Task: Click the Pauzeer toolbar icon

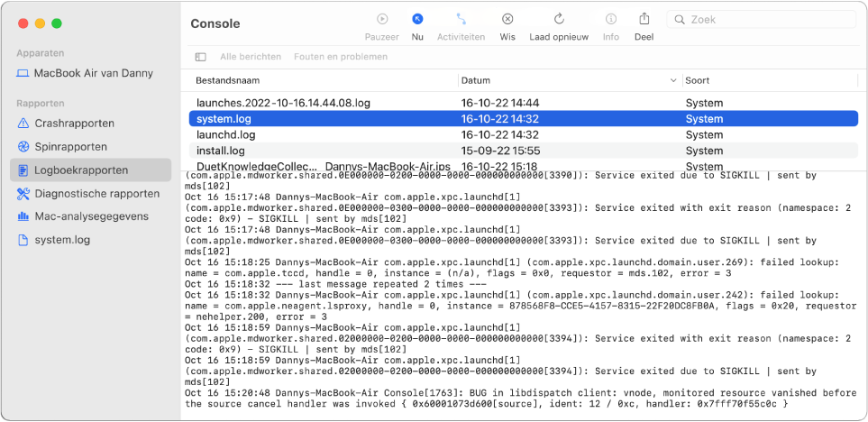Action: (382, 19)
